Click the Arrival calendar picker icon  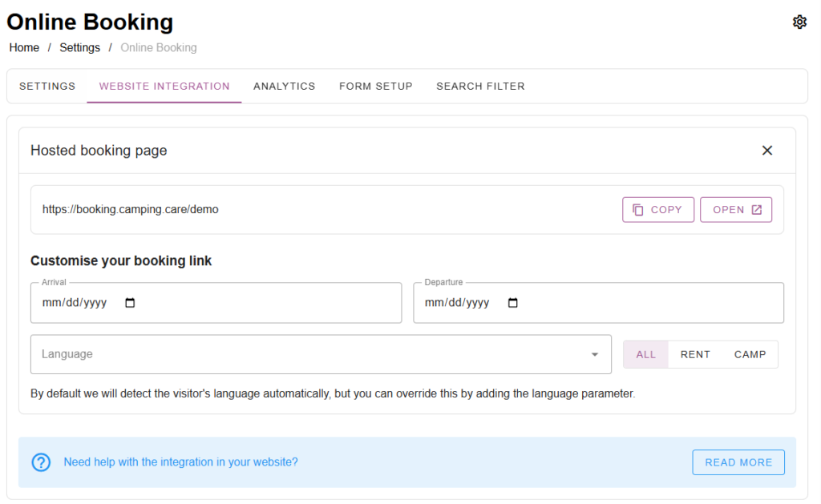click(131, 303)
